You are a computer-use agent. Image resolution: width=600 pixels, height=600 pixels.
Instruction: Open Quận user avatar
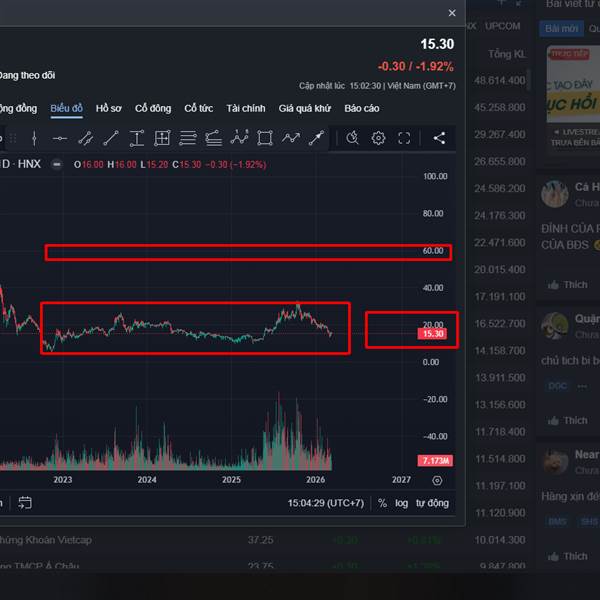[554, 326]
